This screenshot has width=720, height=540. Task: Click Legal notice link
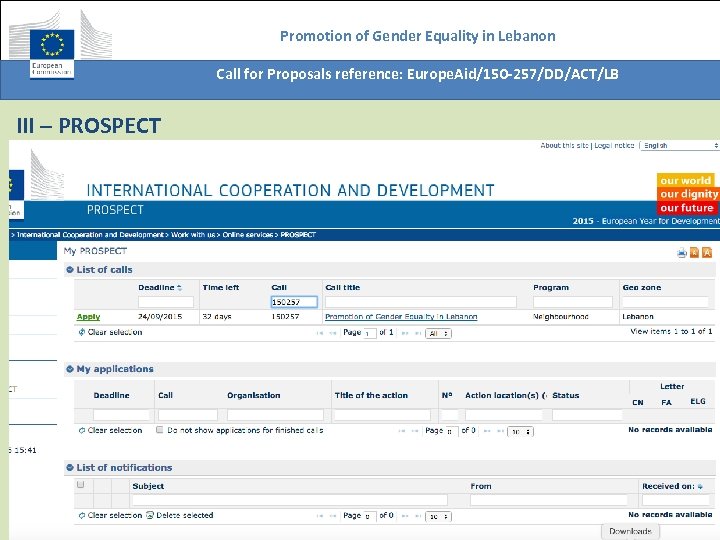614,146
